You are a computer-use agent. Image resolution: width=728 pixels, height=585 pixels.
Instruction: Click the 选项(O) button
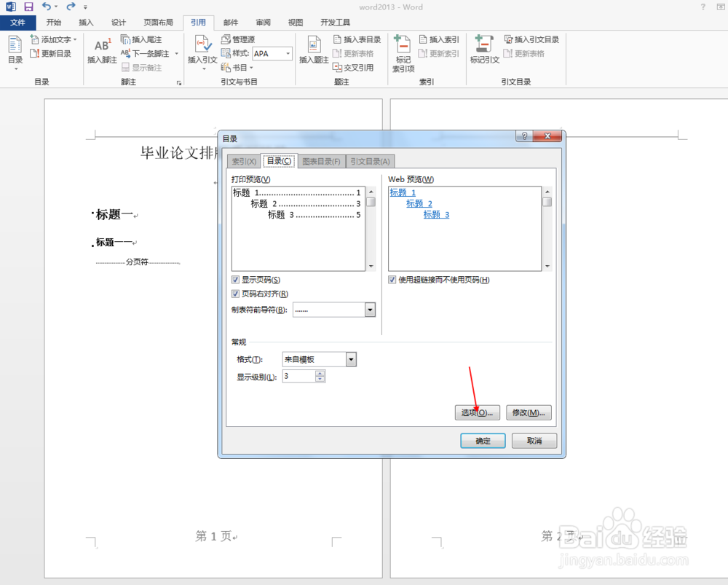[477, 412]
